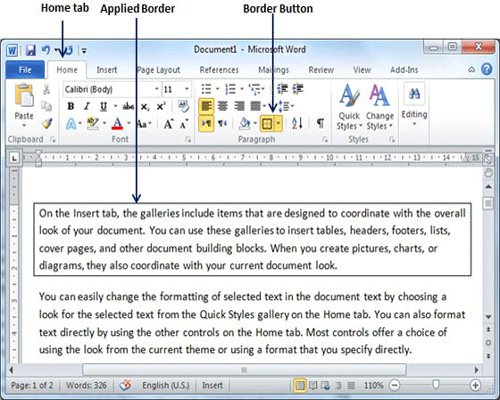Screen dimensions: 500x400
Task: Toggle Bold formatting
Action: coord(71,106)
